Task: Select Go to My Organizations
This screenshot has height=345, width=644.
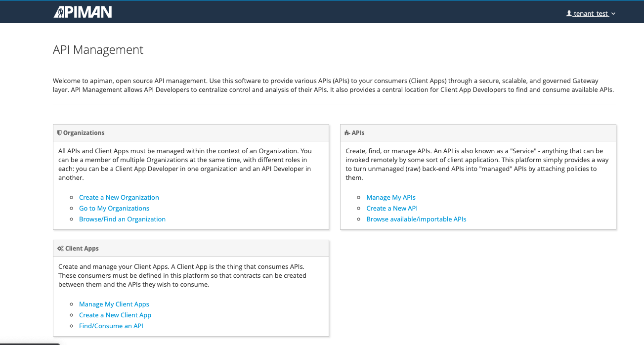Action: [114, 208]
